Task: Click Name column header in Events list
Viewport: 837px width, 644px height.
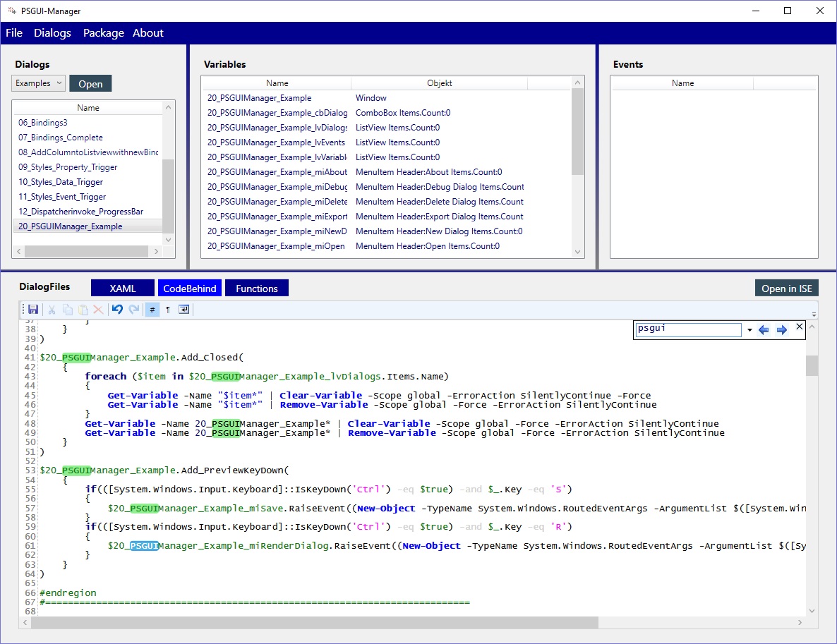Action: click(682, 83)
